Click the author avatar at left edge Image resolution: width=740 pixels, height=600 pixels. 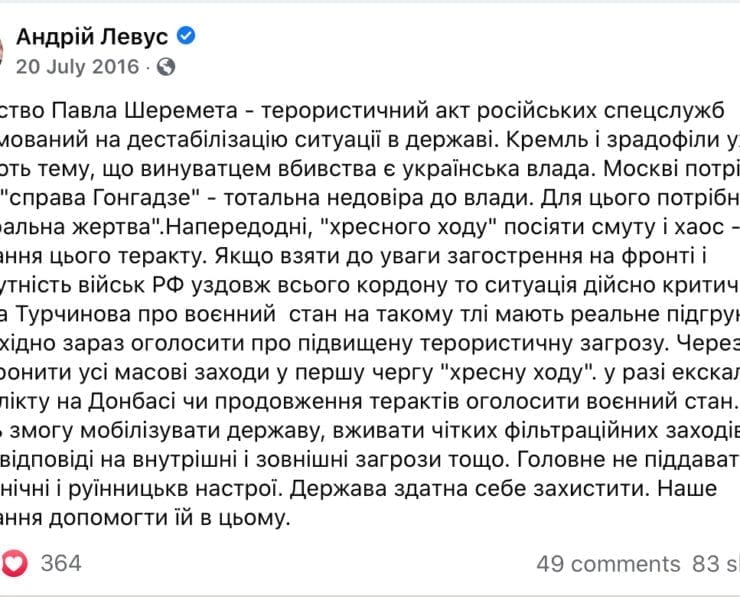pyautogui.click(x=1, y=50)
